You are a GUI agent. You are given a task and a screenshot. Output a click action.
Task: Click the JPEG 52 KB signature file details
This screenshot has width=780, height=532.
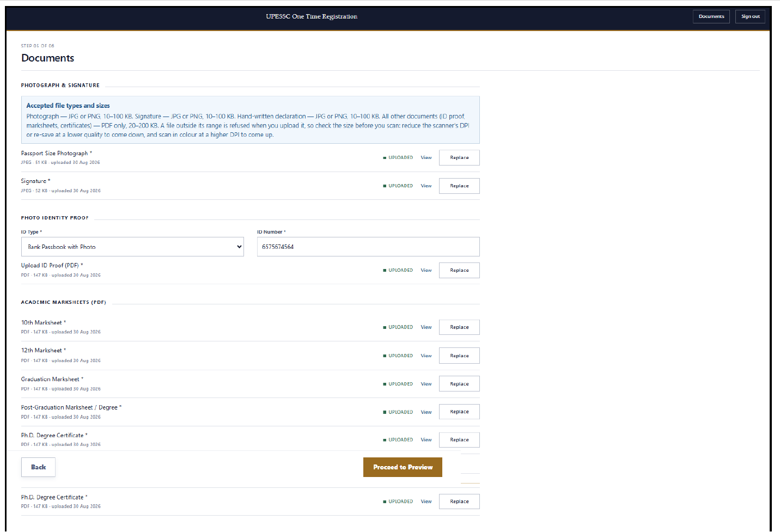point(61,191)
